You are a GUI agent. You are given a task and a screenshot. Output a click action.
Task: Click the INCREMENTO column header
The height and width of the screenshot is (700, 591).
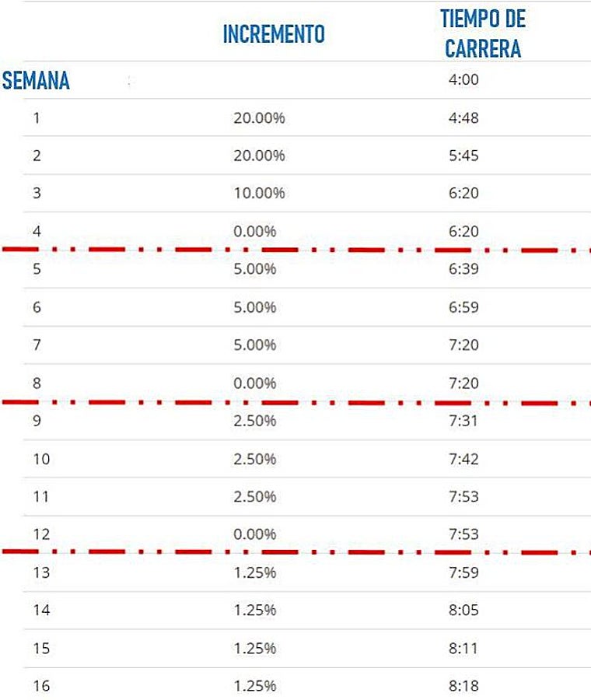tap(273, 34)
